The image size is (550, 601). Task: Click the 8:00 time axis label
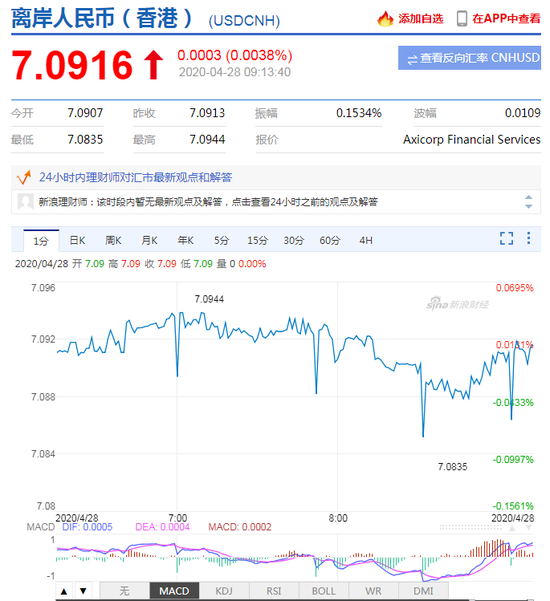tap(338, 518)
